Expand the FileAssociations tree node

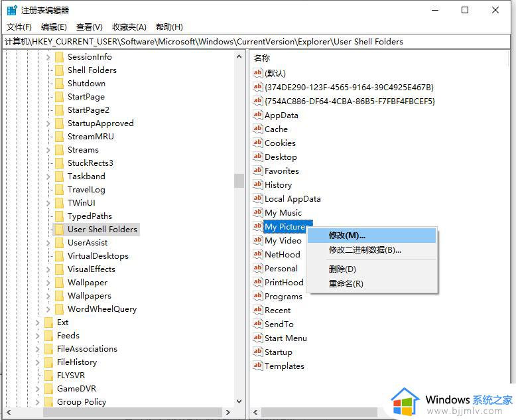coord(38,349)
